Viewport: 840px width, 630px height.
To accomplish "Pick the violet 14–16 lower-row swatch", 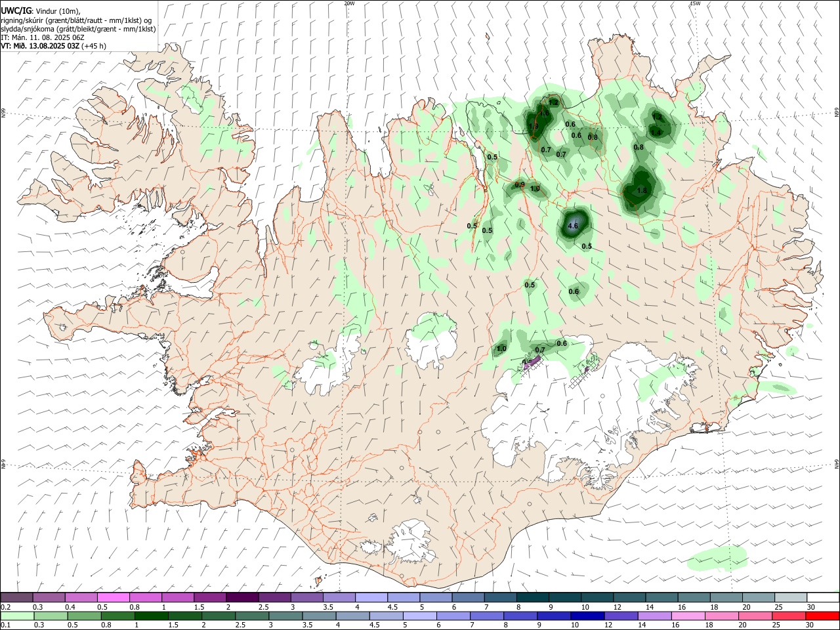I will click(x=654, y=616).
